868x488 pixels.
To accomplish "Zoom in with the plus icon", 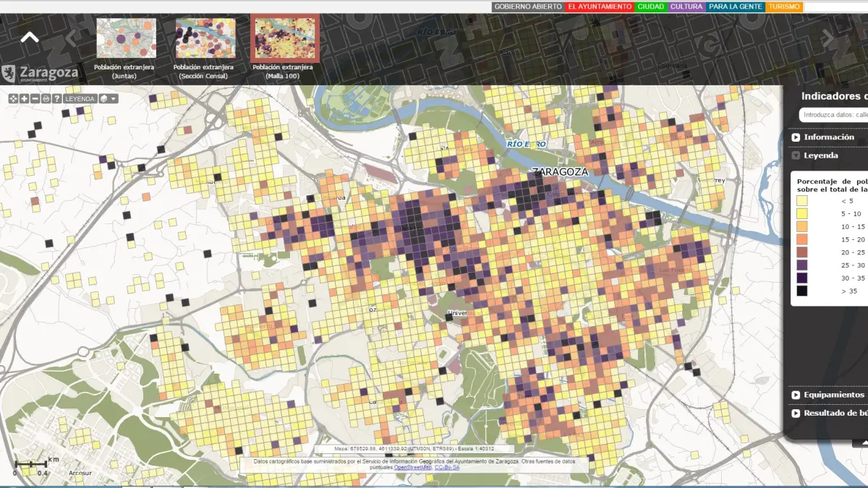I will [24, 98].
